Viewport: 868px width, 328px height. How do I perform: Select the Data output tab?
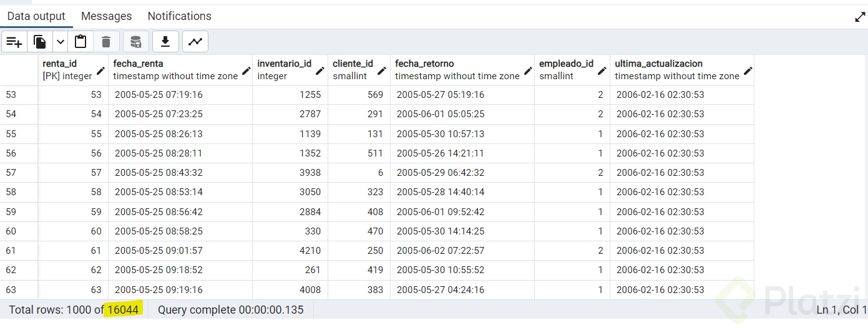click(x=36, y=16)
